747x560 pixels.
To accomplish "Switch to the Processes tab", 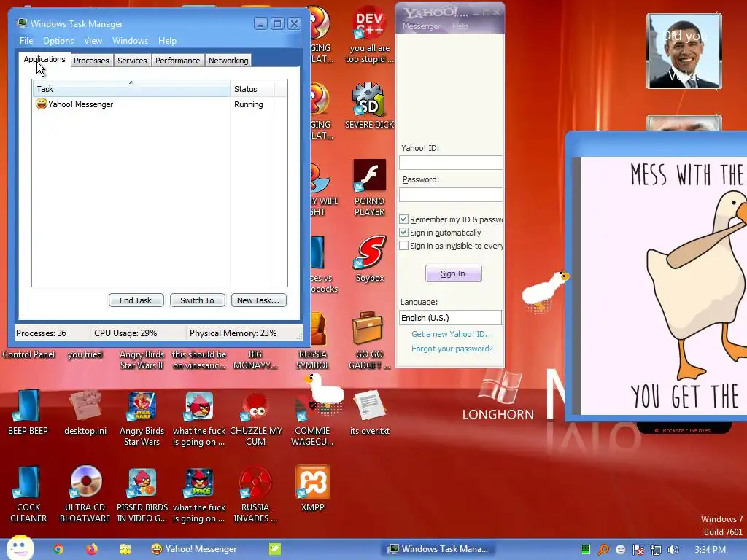I will tap(91, 61).
